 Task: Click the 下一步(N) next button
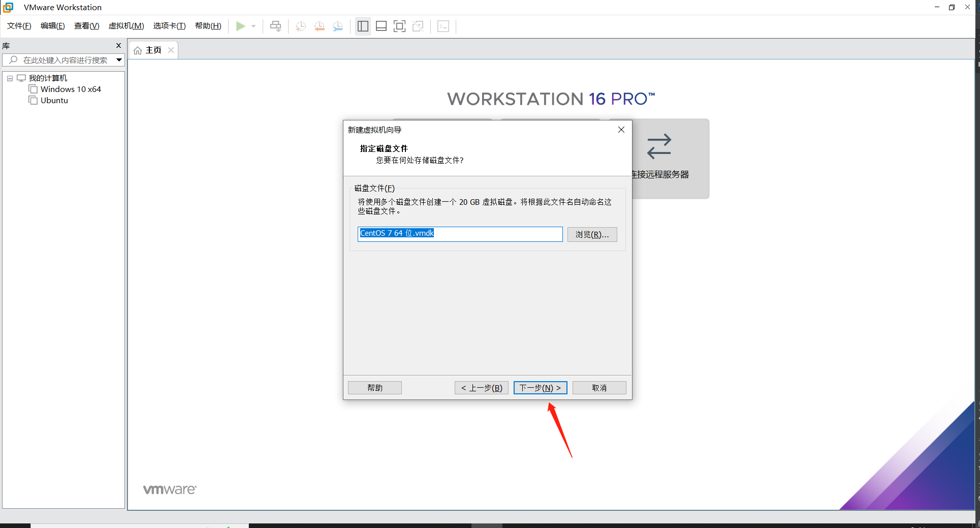(x=540, y=388)
